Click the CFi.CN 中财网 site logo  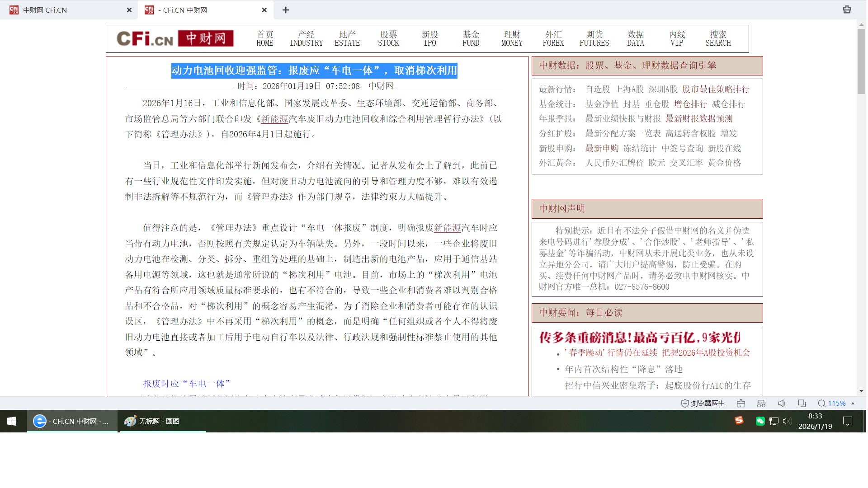coord(175,38)
